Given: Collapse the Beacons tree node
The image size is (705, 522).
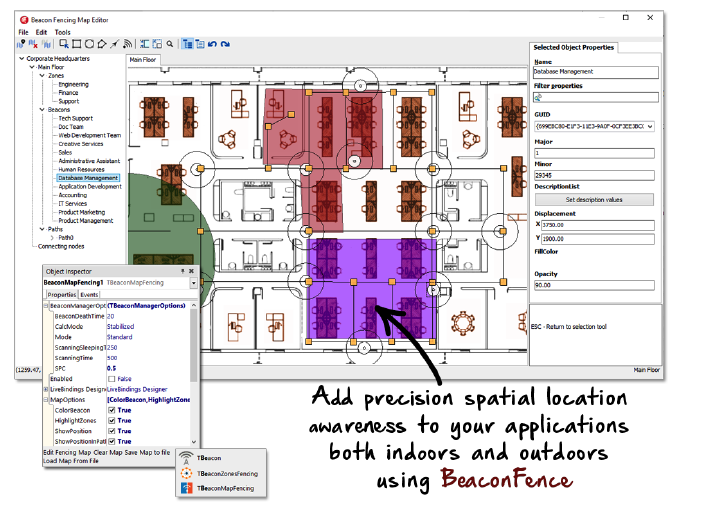Looking at the screenshot, I should point(42,110).
